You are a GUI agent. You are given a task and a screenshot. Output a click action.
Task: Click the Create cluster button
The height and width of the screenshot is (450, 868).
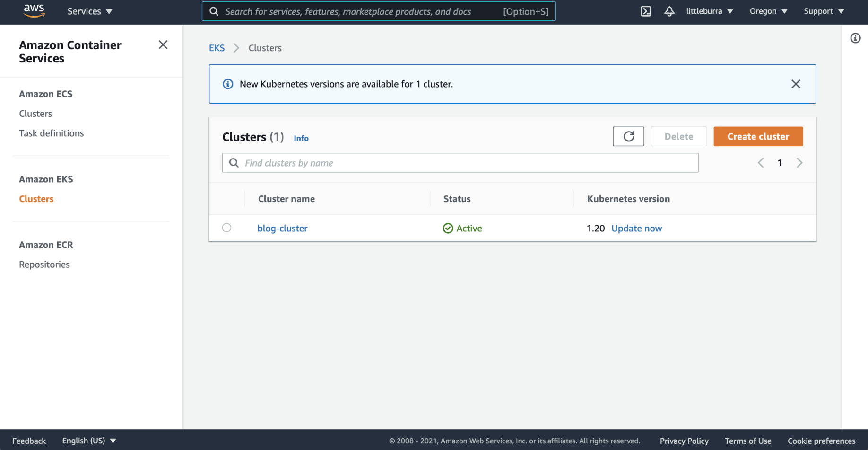(x=758, y=136)
